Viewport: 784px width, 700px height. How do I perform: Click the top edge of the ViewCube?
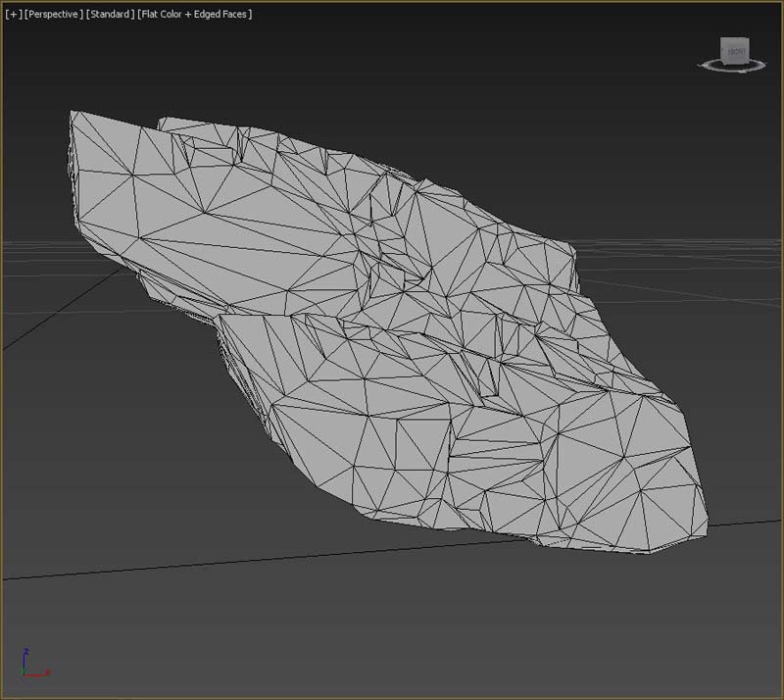click(x=735, y=39)
